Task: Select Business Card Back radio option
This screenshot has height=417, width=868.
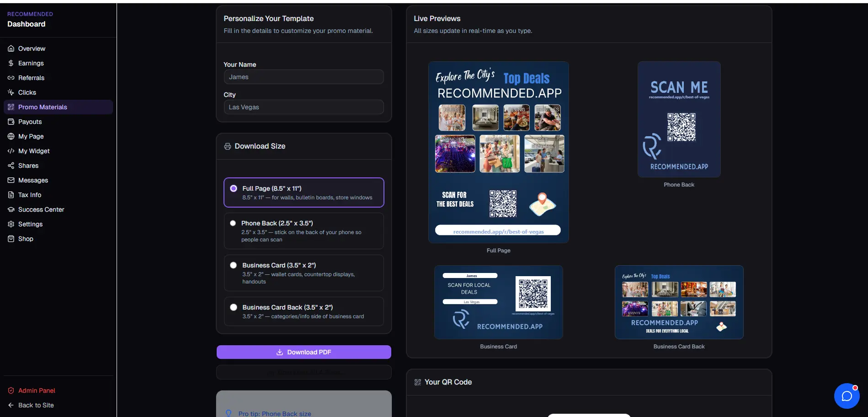Action: coord(234,307)
